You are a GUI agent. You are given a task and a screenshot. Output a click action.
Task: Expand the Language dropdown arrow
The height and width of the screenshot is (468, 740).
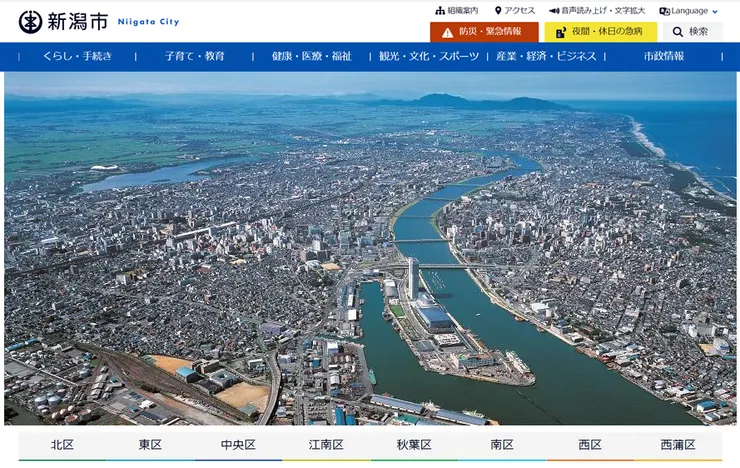pyautogui.click(x=715, y=11)
